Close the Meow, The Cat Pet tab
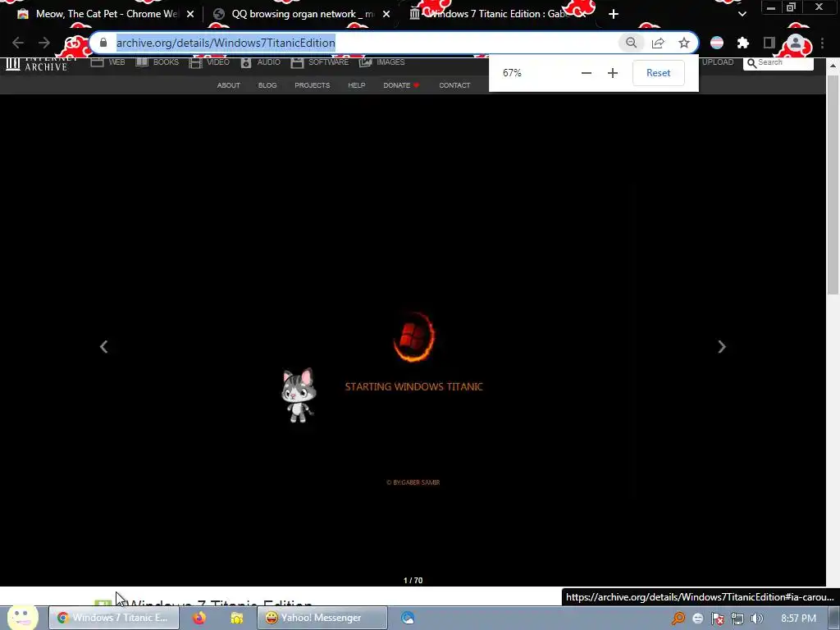Viewport: 840px width, 630px height. click(x=190, y=14)
